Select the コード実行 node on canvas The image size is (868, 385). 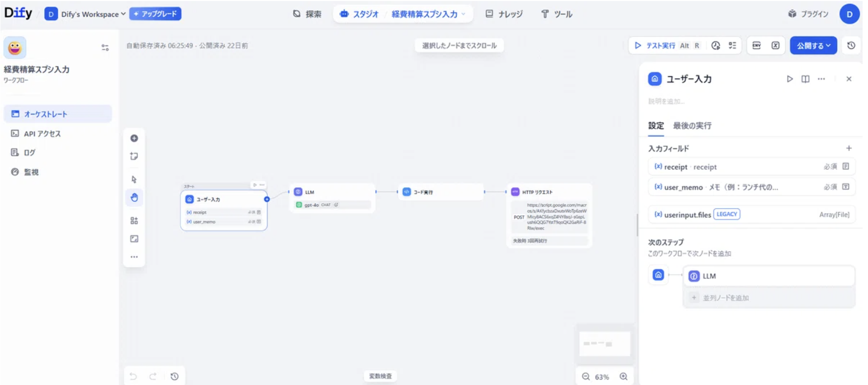coord(440,192)
